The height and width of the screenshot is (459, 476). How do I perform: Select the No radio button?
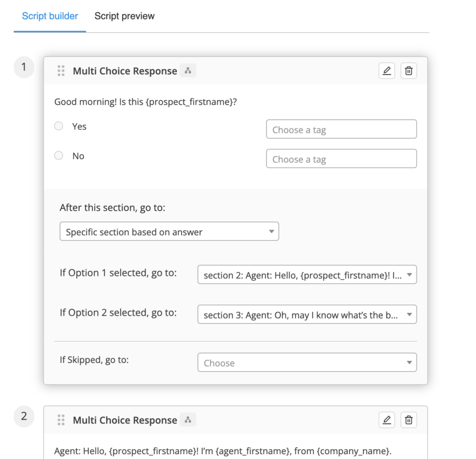click(x=59, y=156)
